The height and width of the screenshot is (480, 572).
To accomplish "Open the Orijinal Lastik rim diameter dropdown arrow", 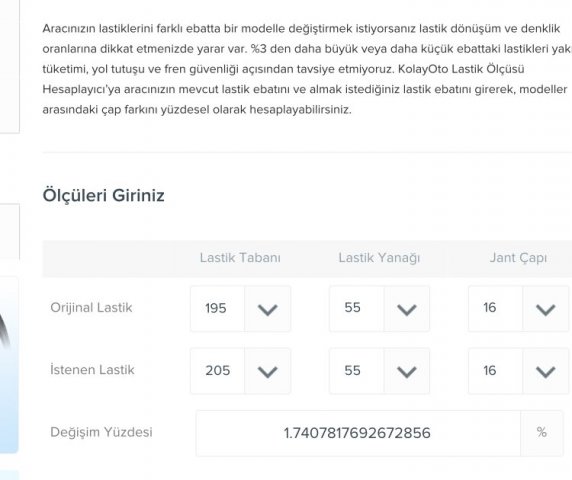I will 545,309.
